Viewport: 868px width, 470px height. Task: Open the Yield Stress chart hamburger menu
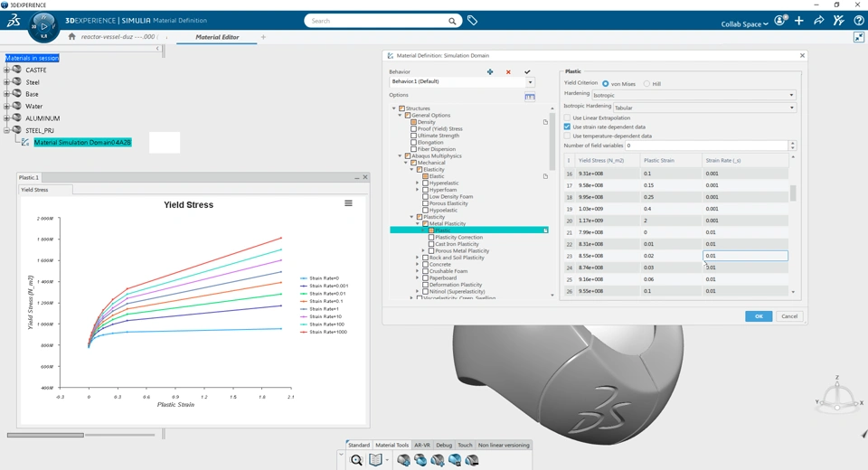pyautogui.click(x=348, y=203)
